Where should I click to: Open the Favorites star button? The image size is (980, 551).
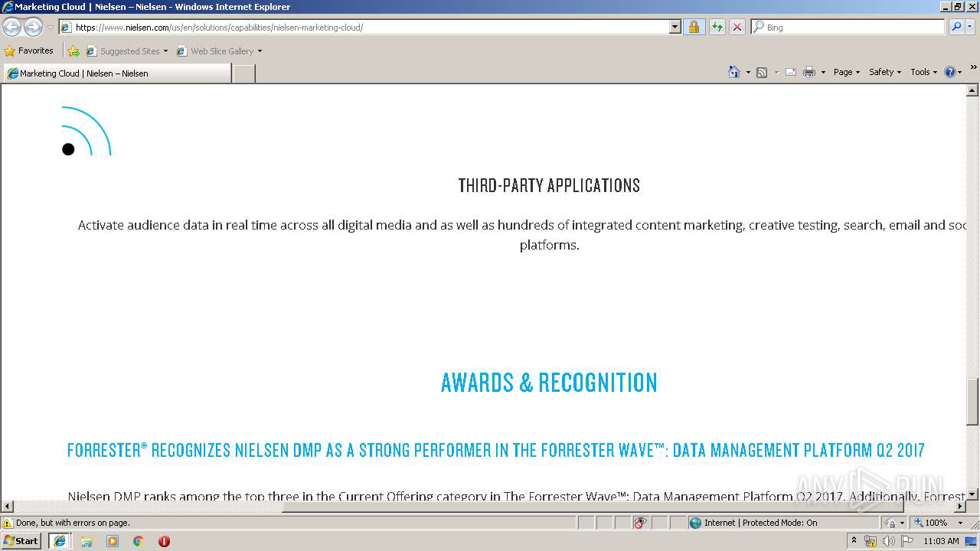click(x=29, y=51)
